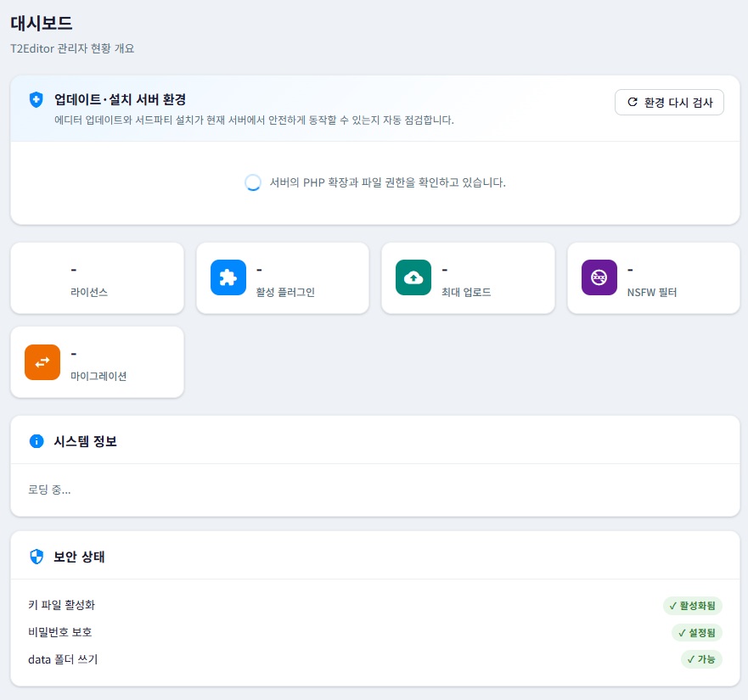Click the 보안 상태 heading

[x=79, y=557]
